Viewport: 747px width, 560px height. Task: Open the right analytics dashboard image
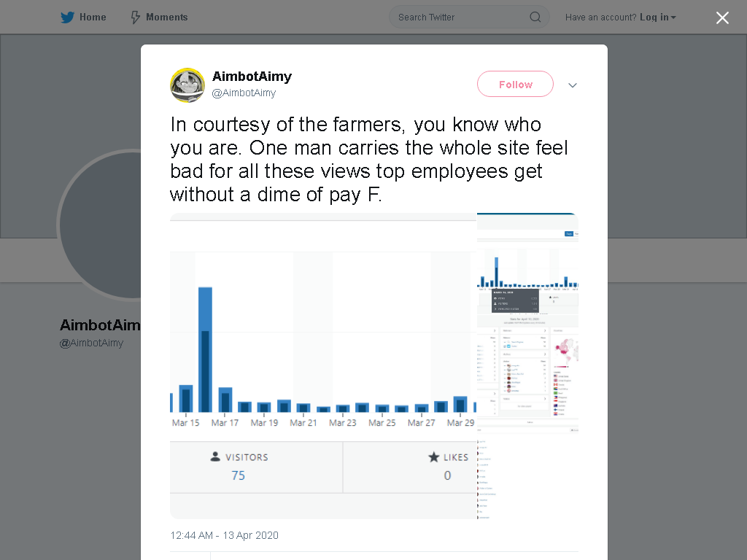coord(528,366)
